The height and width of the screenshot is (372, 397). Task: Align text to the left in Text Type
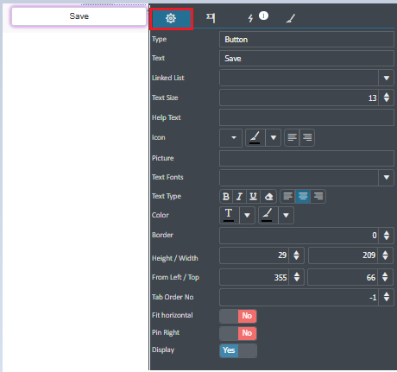288,197
